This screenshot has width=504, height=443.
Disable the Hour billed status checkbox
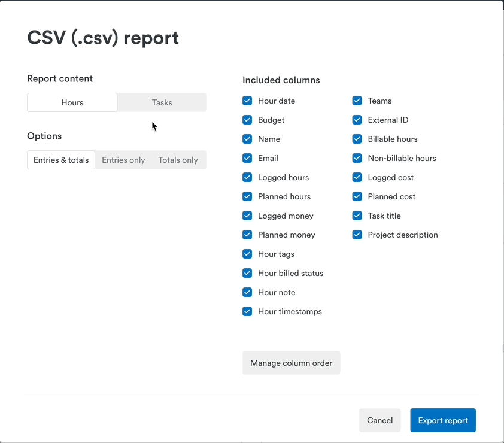247,273
